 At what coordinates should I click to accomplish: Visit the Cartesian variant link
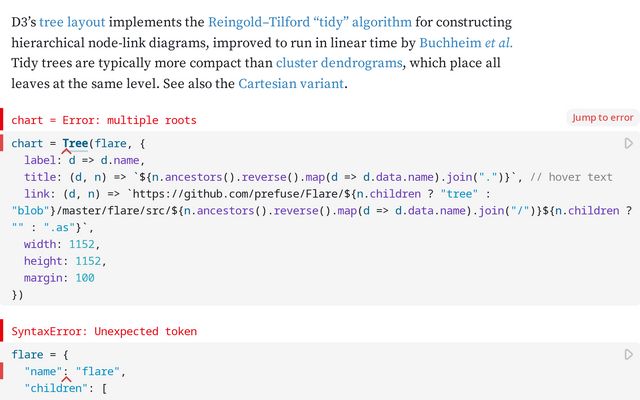coord(291,84)
